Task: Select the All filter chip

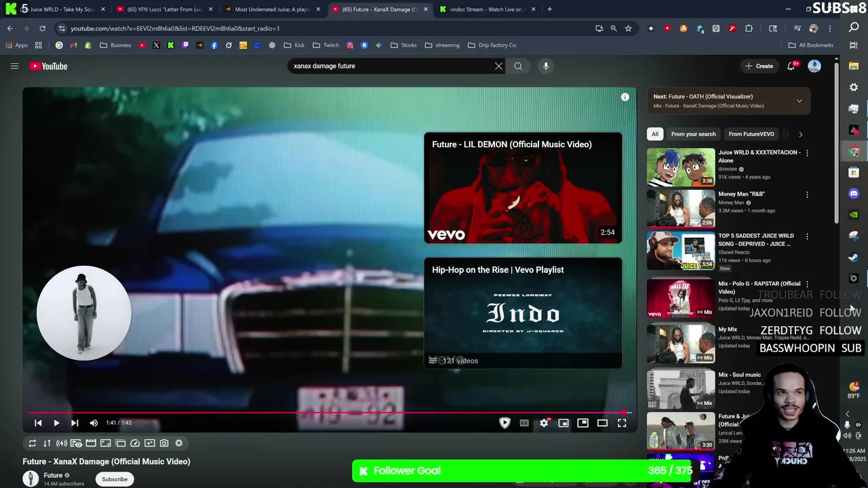Action: point(655,134)
